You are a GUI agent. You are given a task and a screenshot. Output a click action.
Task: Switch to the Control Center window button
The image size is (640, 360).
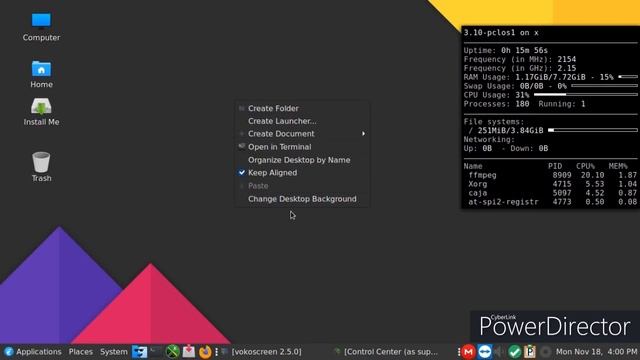386,351
